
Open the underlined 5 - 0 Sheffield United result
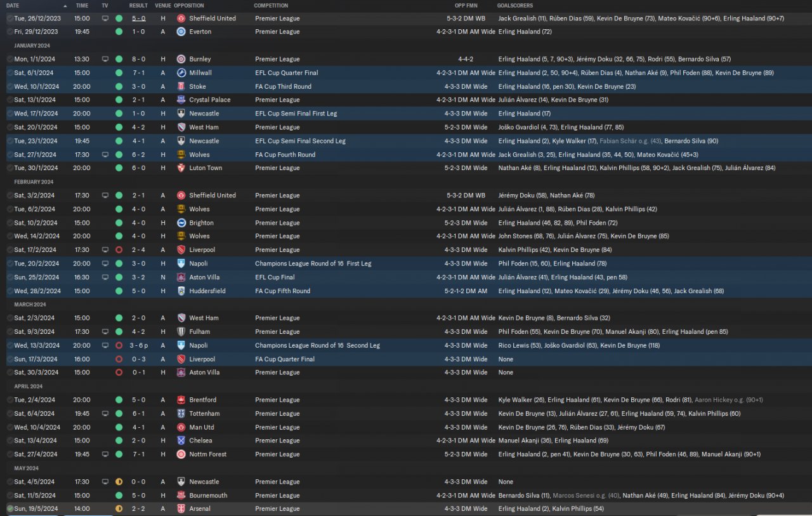point(138,18)
